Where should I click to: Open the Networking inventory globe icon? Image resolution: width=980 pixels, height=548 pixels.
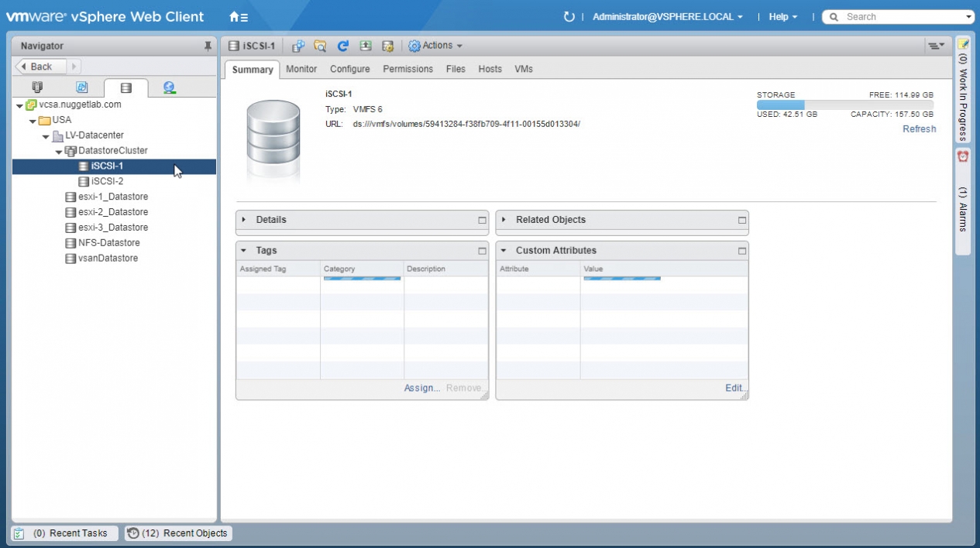(x=169, y=87)
